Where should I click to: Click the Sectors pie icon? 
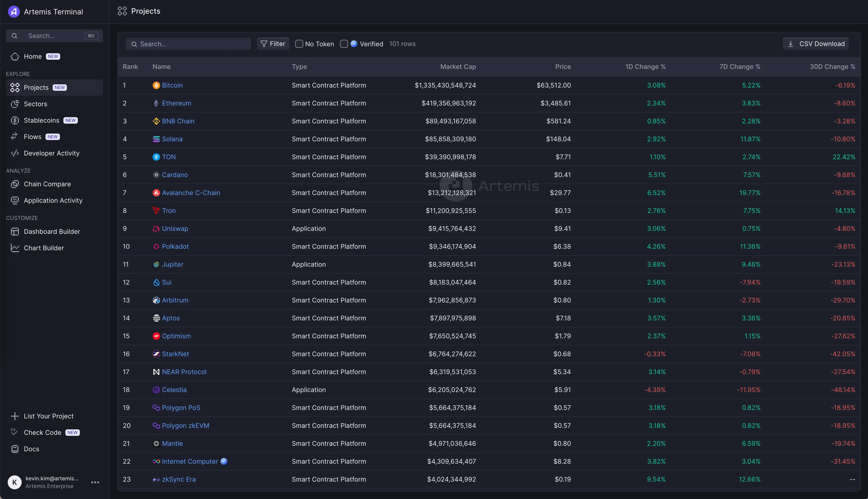tap(15, 104)
